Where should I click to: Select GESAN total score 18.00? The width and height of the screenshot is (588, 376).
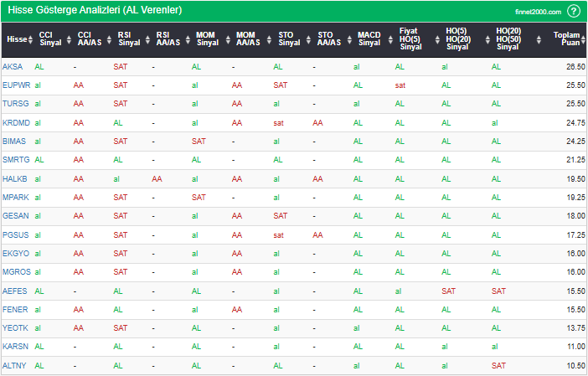click(575, 216)
